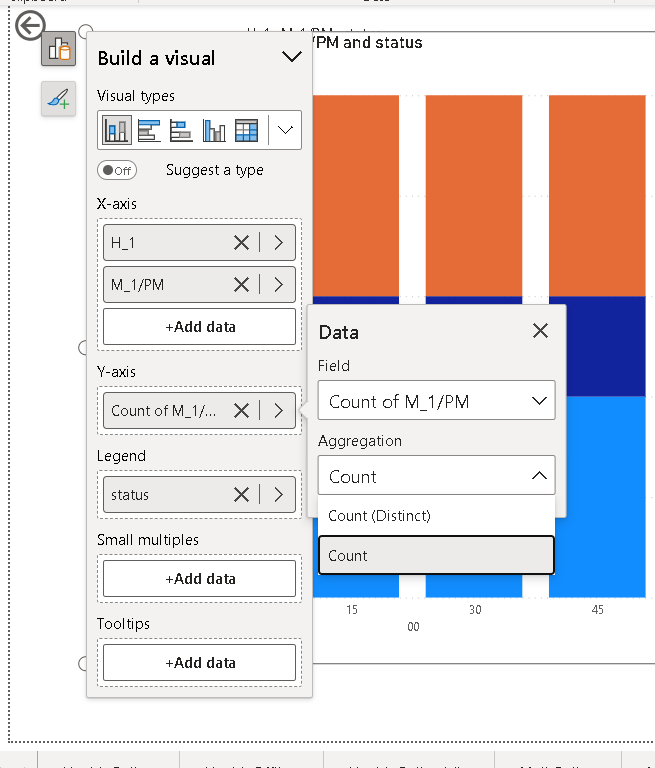Select the stacked column chart visual type
655x768 pixels.
point(117,130)
